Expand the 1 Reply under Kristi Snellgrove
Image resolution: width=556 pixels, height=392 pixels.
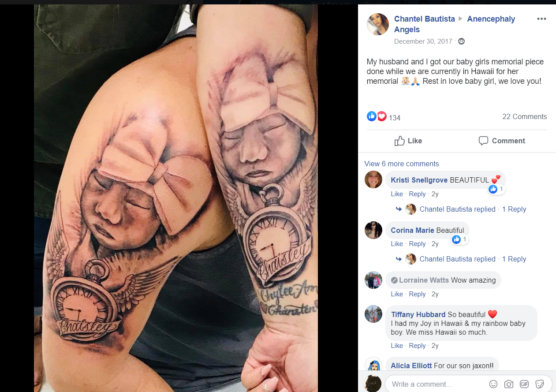coord(514,209)
